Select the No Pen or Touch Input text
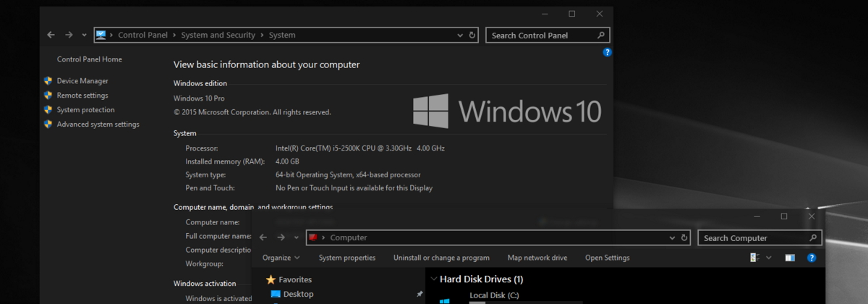Viewport: 868px width, 304px height. [x=354, y=188]
